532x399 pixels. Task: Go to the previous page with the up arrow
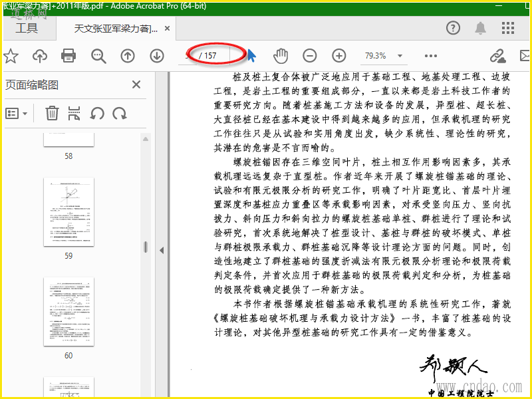tap(128, 56)
